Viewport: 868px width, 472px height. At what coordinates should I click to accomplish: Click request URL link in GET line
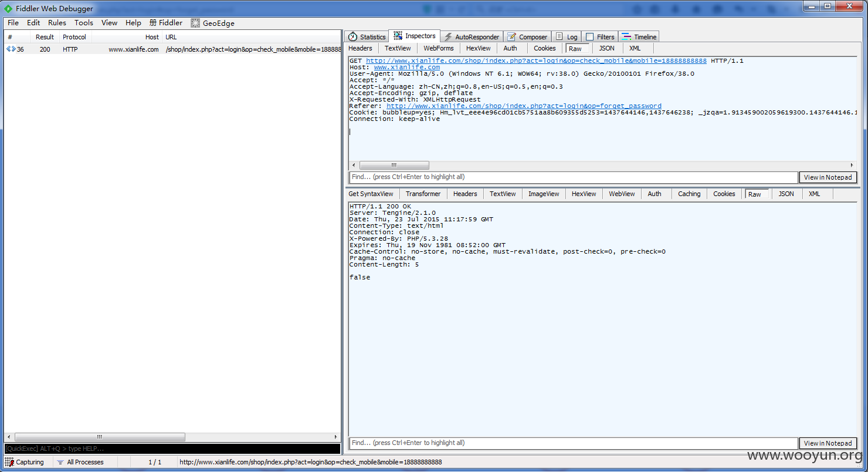[x=536, y=61]
